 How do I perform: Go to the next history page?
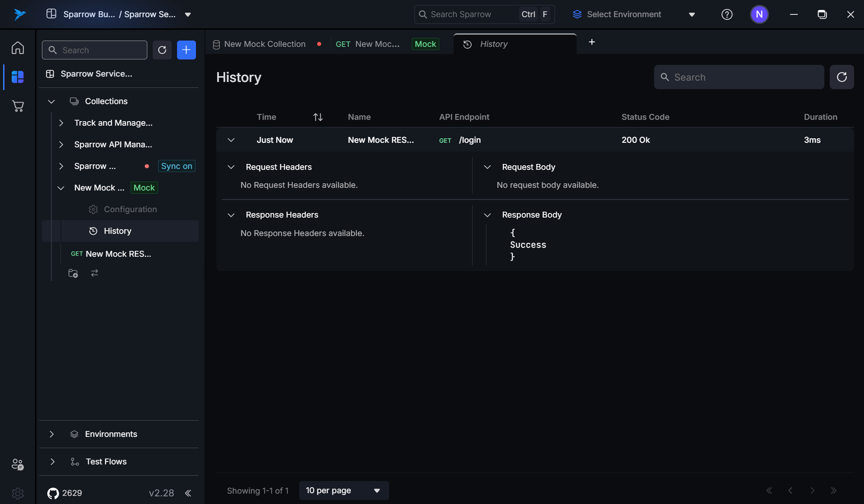812,490
